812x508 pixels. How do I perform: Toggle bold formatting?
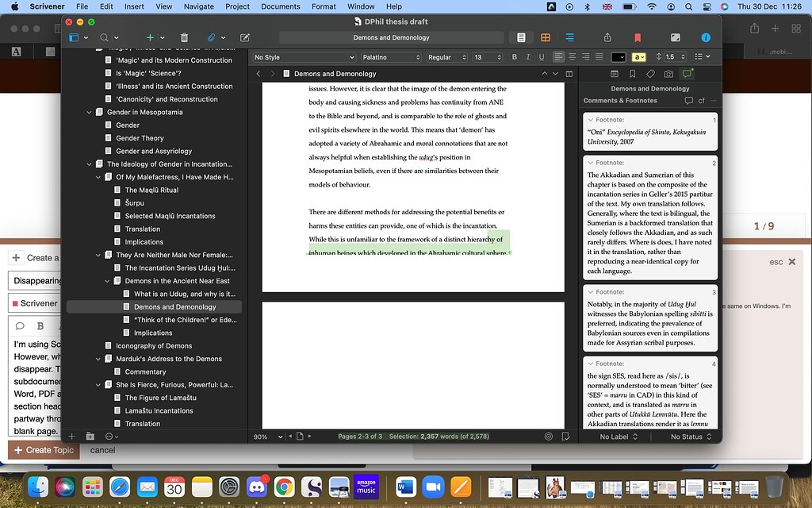(515, 56)
